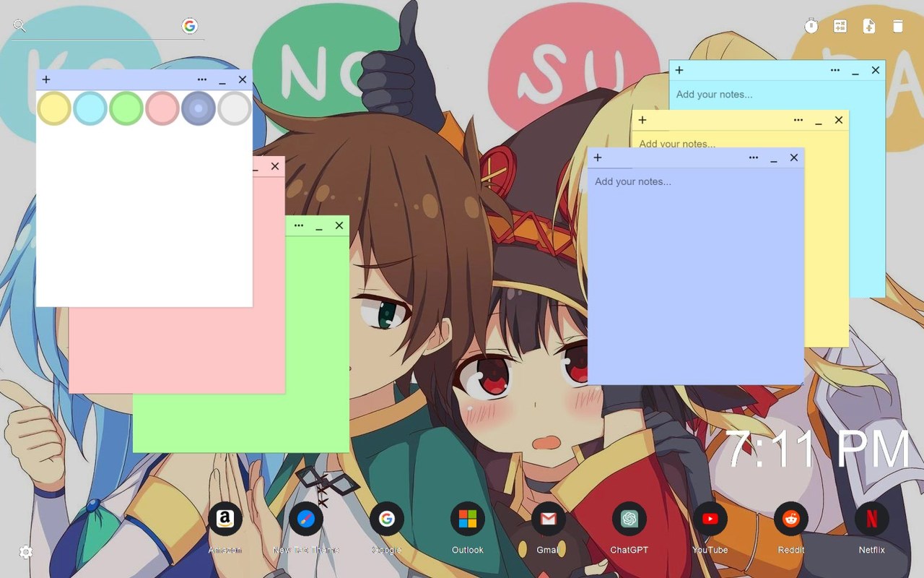This screenshot has height=578, width=924.
Task: Click the Google logo in the search bar
Action: [x=190, y=26]
